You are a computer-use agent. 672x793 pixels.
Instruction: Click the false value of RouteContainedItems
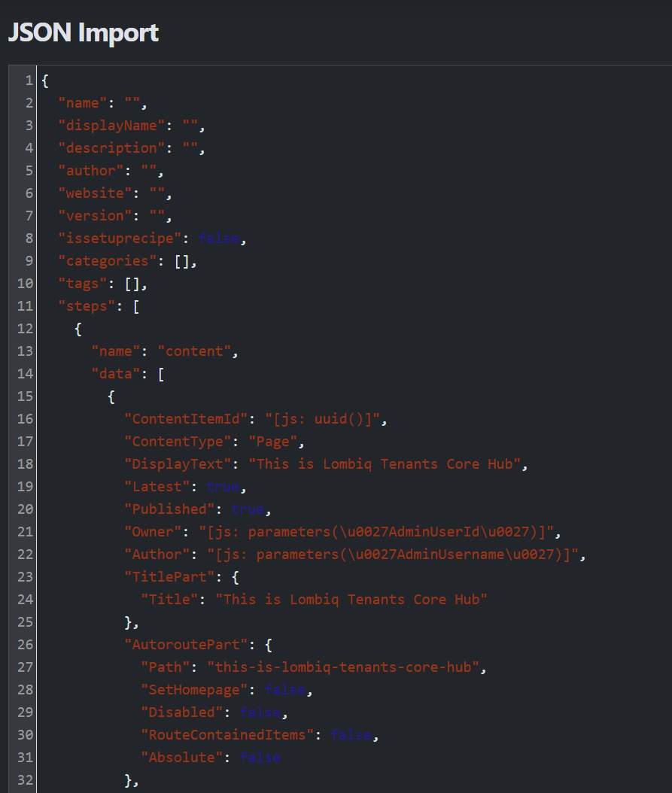click(x=351, y=735)
